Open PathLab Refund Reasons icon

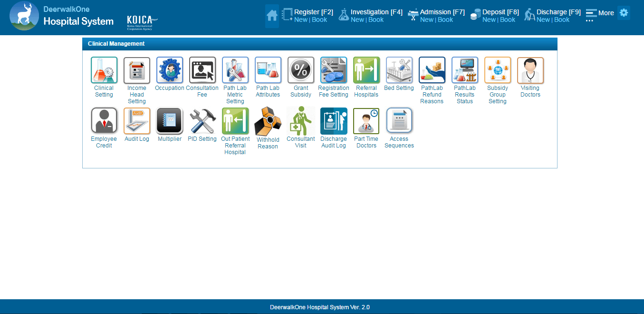432,70
